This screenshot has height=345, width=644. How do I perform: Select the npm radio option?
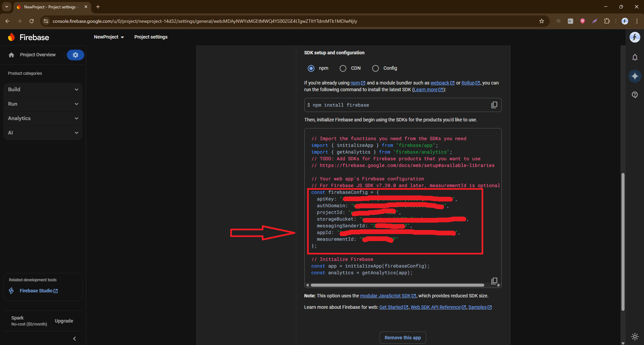(x=311, y=68)
